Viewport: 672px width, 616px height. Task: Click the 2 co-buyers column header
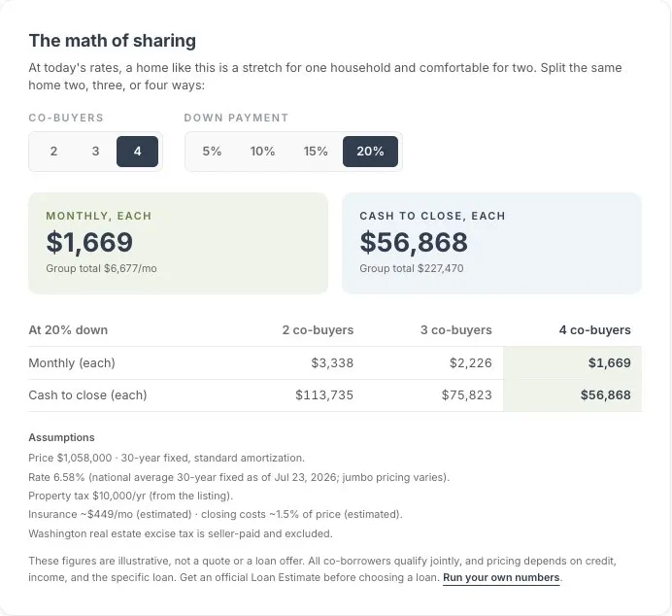[x=318, y=330]
